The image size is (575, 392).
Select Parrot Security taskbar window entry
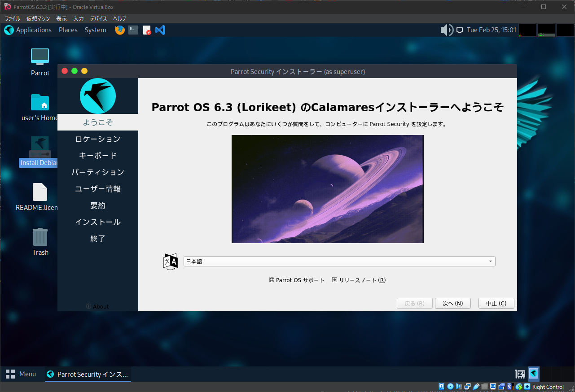click(88, 374)
